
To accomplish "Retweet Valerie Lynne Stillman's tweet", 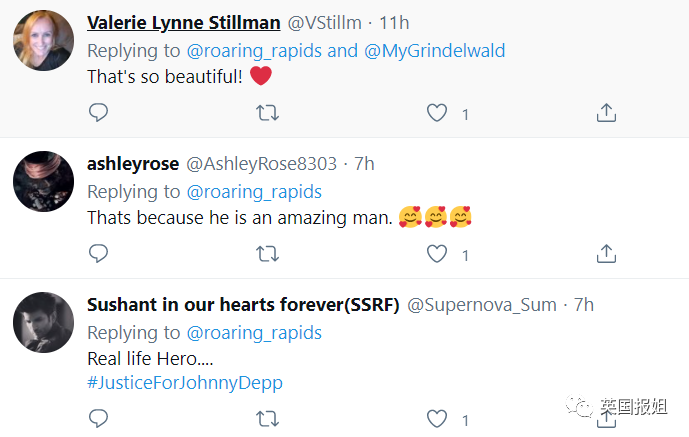I will 267,113.
